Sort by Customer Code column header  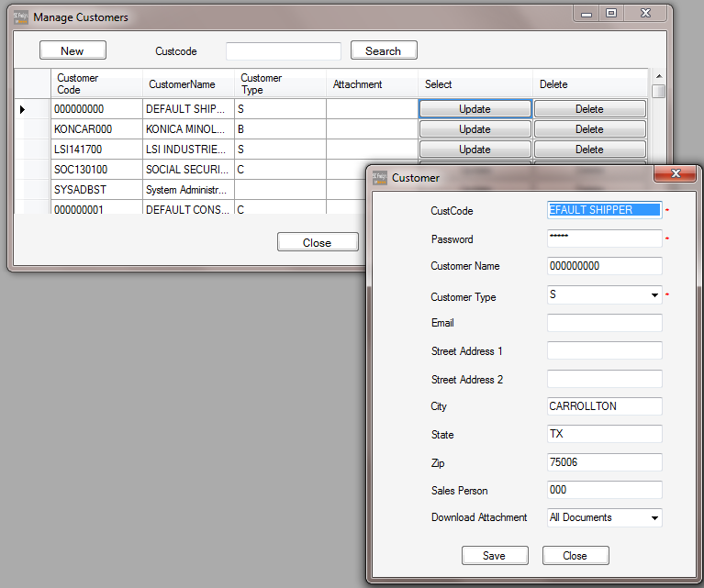[x=96, y=84]
